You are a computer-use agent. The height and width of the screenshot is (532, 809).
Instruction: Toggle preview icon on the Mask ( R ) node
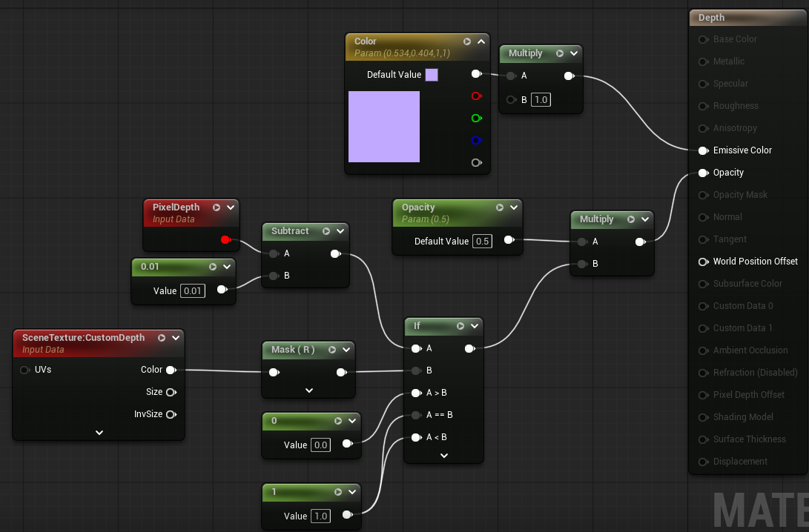point(332,350)
